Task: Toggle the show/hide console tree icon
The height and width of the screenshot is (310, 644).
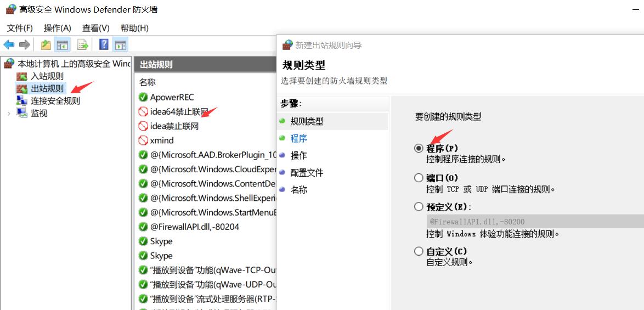Action: pos(62,45)
